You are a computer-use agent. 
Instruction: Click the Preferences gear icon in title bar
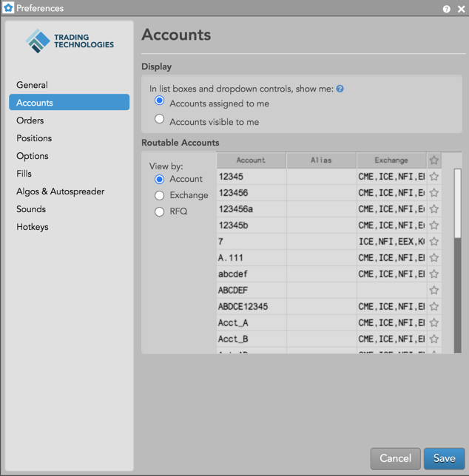tap(8, 8)
